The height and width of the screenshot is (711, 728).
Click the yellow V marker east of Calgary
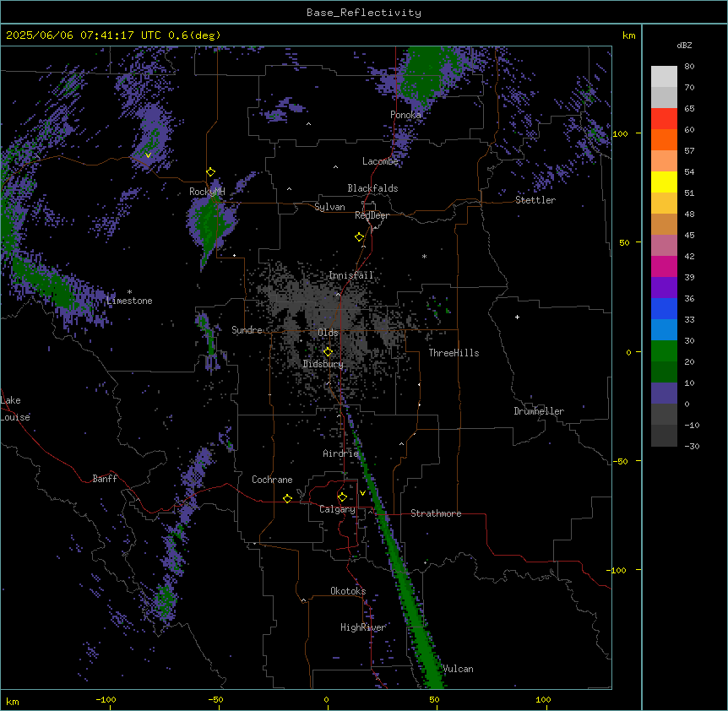click(362, 493)
